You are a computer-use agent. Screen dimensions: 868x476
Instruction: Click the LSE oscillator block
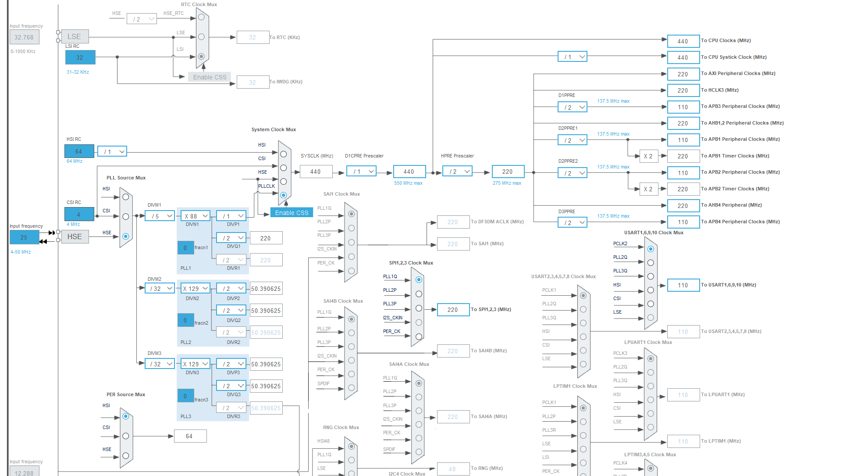point(75,36)
